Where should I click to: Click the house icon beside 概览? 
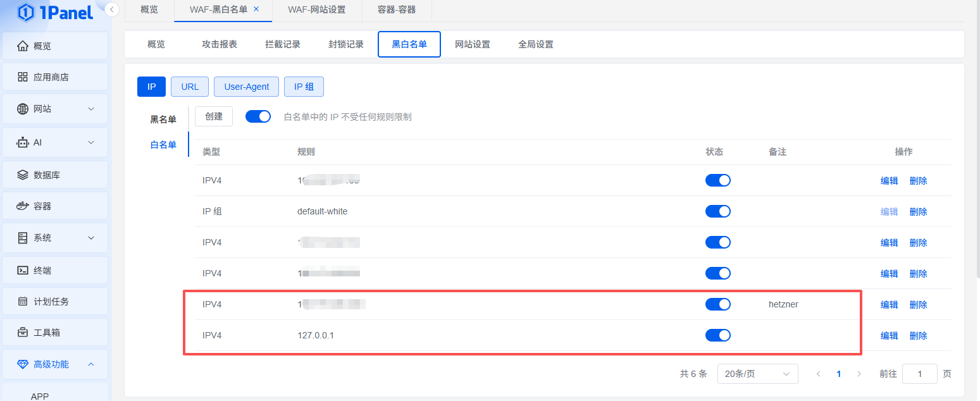[x=23, y=46]
